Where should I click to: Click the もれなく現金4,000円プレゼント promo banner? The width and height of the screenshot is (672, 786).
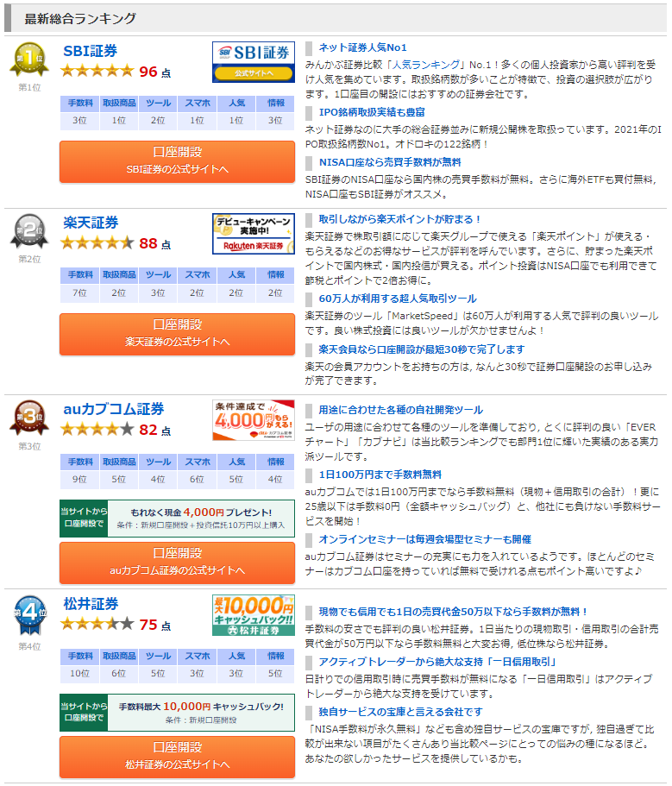(177, 519)
